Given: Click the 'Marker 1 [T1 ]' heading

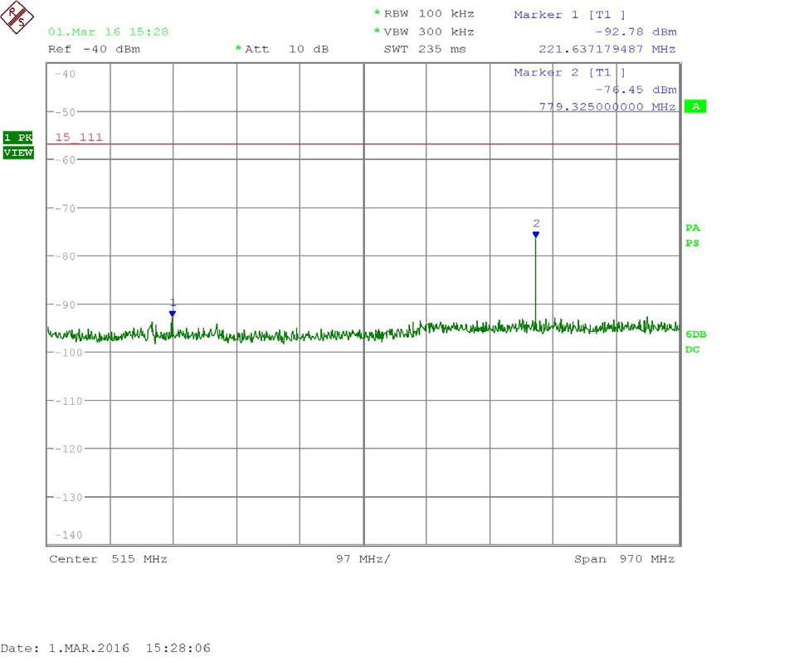Looking at the screenshot, I should pyautogui.click(x=569, y=15).
